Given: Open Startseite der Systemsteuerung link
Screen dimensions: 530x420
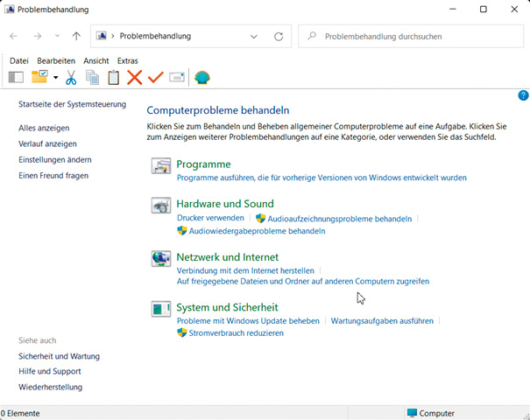Looking at the screenshot, I should tap(73, 104).
